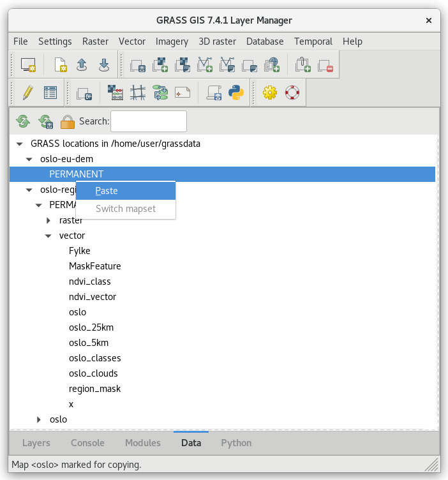Viewport: 448px width, 480px height.
Task: Close the Layer Manager window
Action: point(429,20)
